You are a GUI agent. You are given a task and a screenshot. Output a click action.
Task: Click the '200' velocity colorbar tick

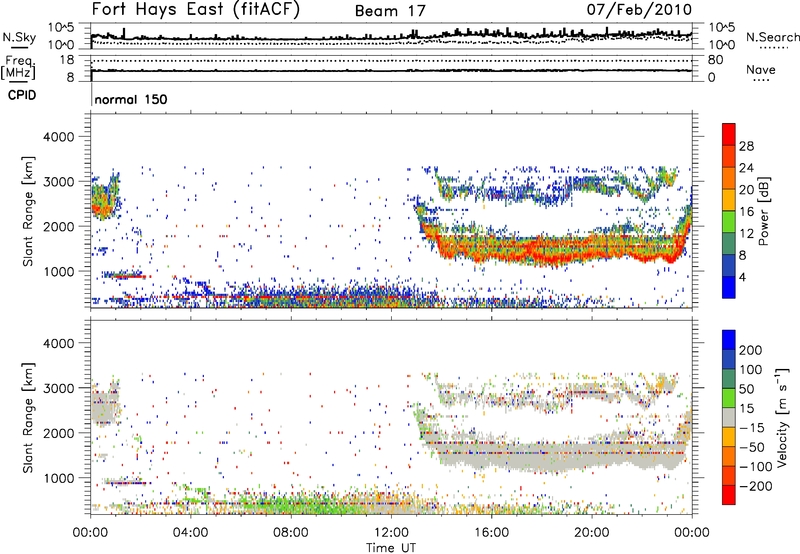751,350
